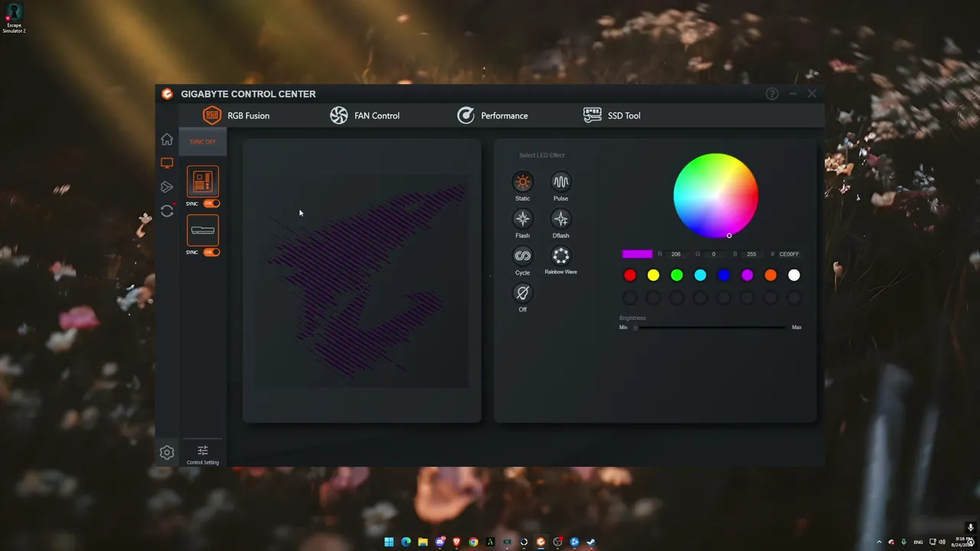Select the memory module device icon
The height and width of the screenshot is (551, 980).
click(203, 230)
